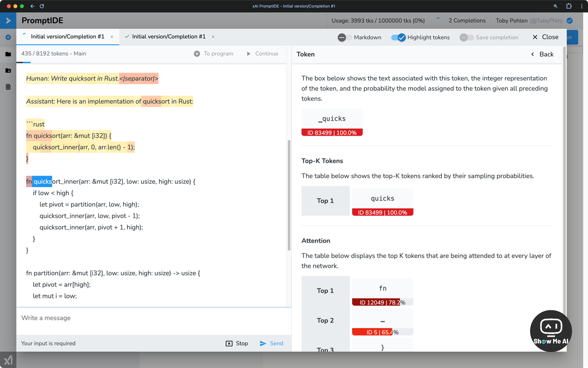Click the play icon beside Continue

click(248, 54)
